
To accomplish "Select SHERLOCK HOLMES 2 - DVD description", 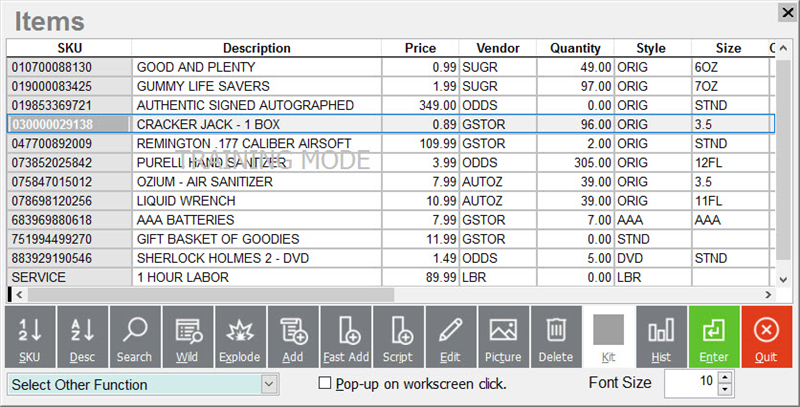I will pos(257,259).
